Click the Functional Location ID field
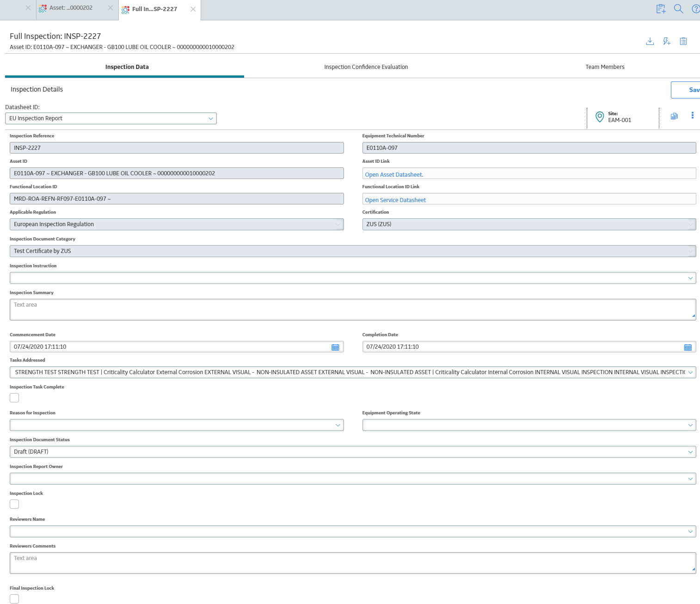The image size is (700, 604). pyautogui.click(x=177, y=199)
